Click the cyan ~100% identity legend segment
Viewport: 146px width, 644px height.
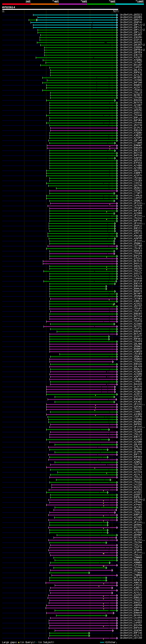[130, 4]
